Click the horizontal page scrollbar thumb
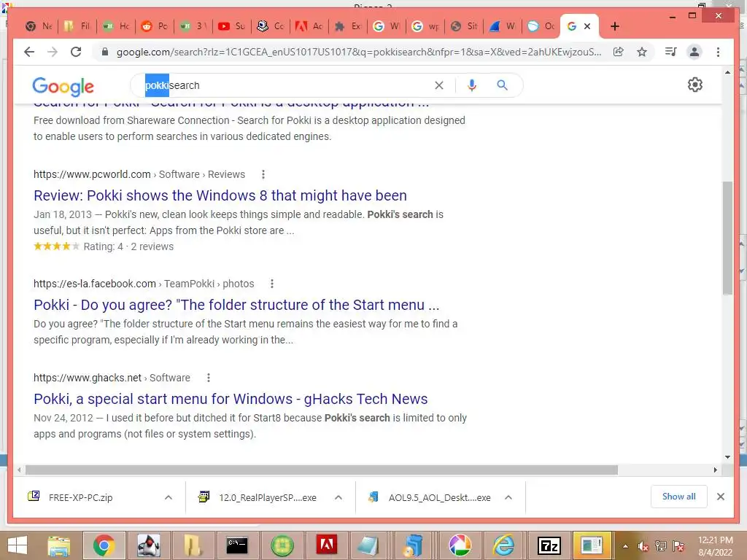 [322, 470]
